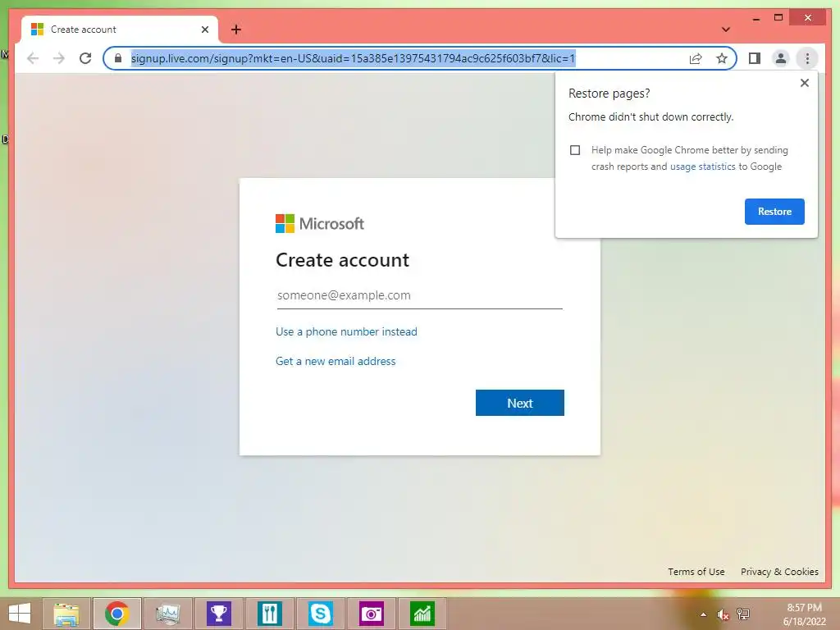The image size is (840, 630).
Task: Open Privacy & Cookies link
Action: coord(779,572)
